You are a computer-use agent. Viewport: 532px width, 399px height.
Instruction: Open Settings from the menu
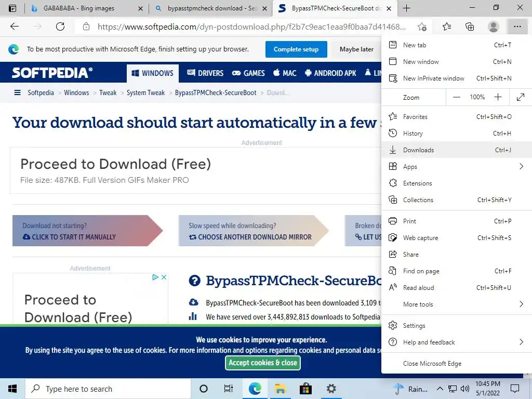pos(457,325)
